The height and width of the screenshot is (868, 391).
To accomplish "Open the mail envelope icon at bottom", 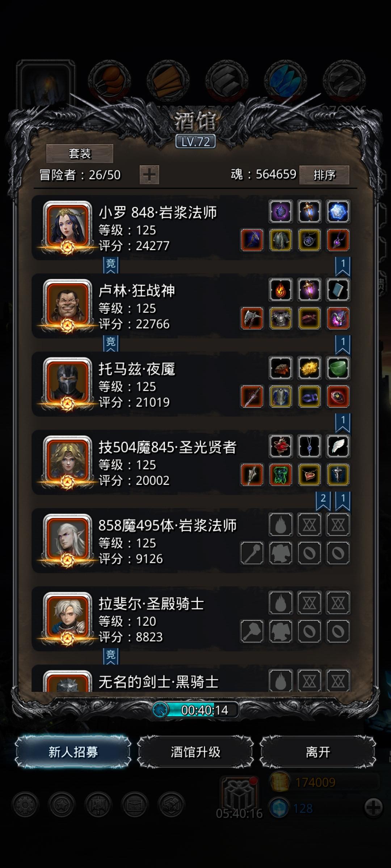I will [135, 805].
